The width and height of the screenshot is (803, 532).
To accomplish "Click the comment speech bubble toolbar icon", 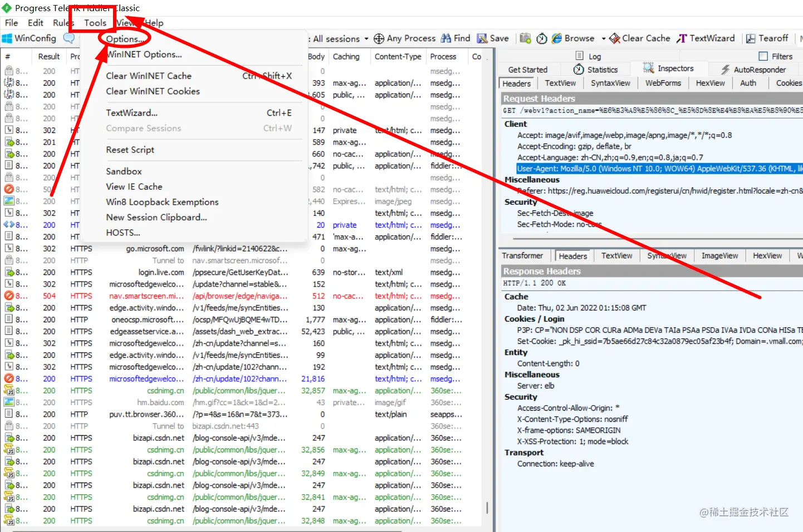I will 69,38.
